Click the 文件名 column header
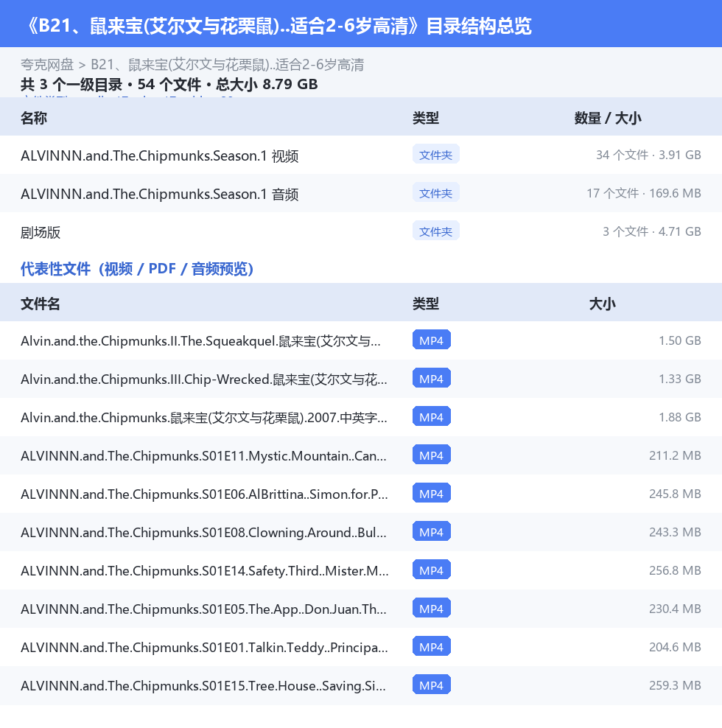722x728 pixels. (41, 304)
